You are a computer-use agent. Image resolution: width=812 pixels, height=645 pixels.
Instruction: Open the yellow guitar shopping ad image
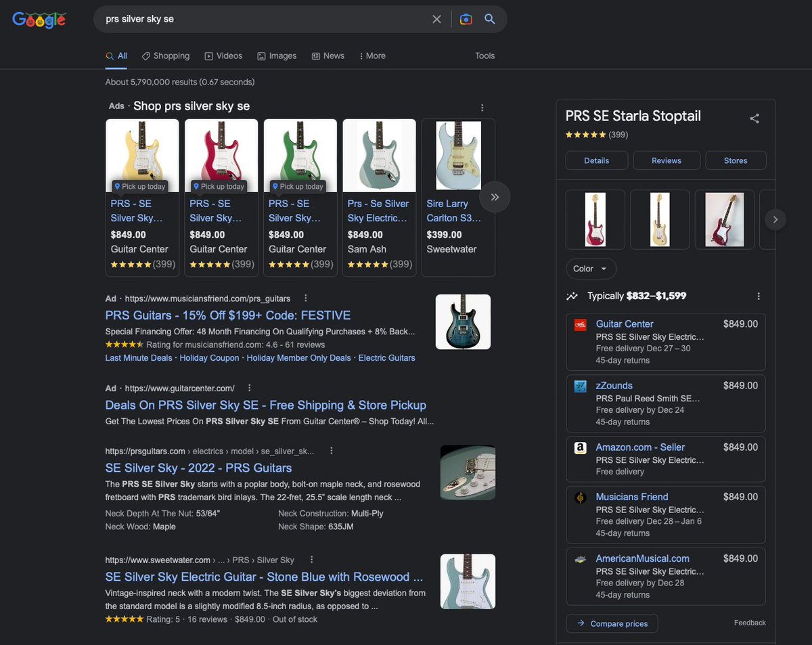tap(143, 156)
